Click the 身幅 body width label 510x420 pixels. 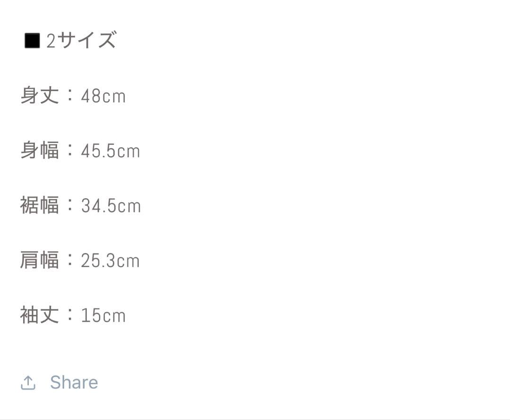point(40,151)
